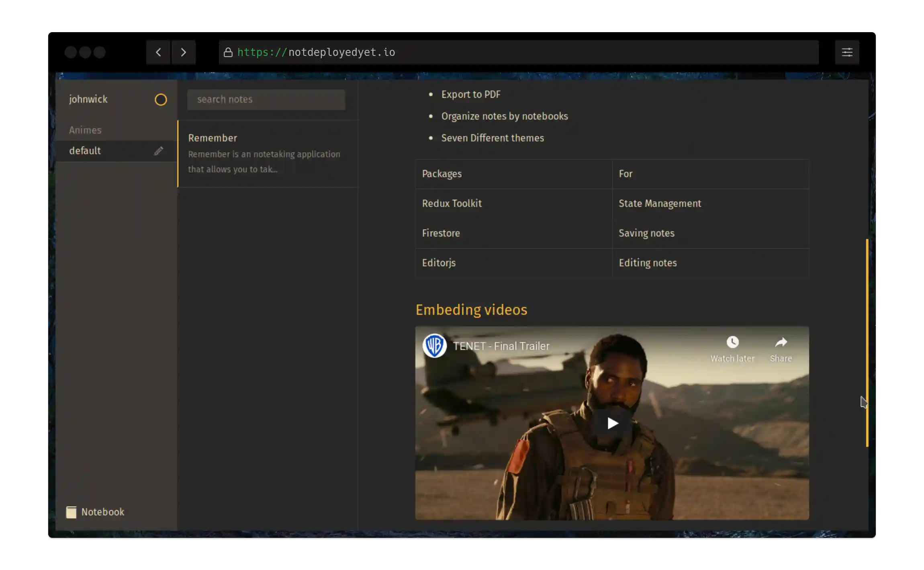
Task: Click the search notes field
Action: 266,100
